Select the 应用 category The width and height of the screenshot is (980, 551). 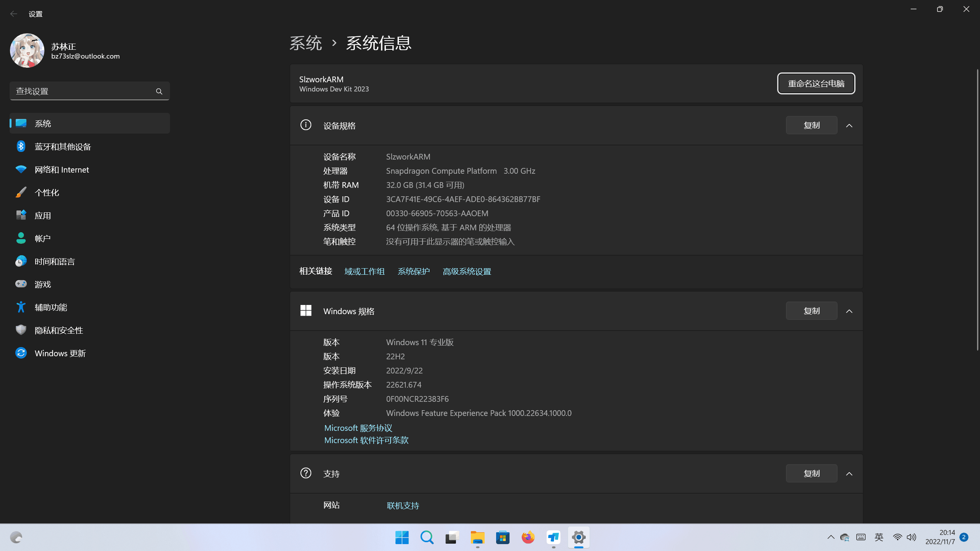pyautogui.click(x=90, y=215)
